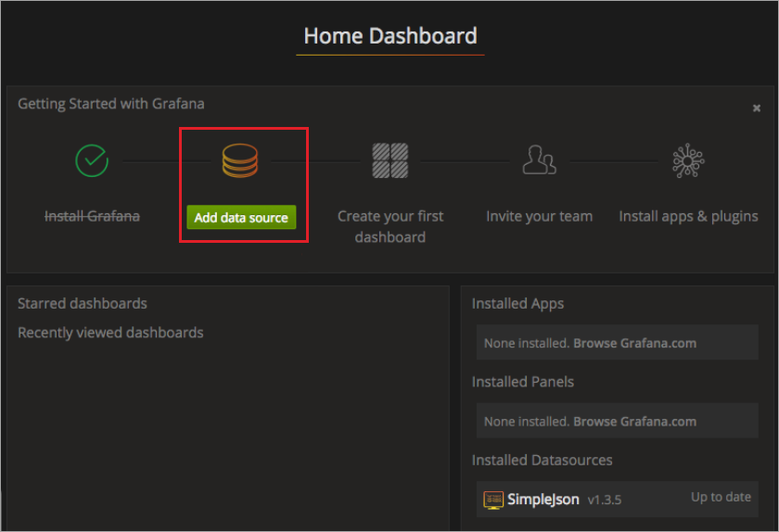Image resolution: width=779 pixels, height=532 pixels.
Task: Click the SimpleJson datasource icon
Action: [x=493, y=500]
